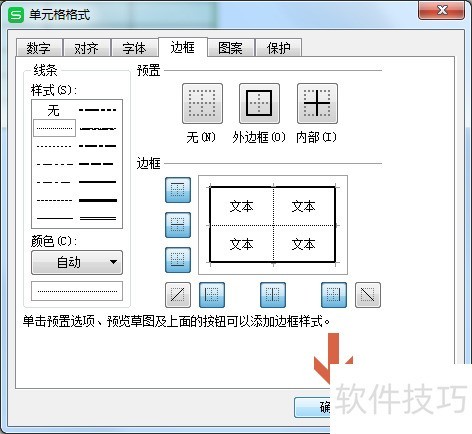Apply the 内部 inside border preset

click(x=317, y=104)
